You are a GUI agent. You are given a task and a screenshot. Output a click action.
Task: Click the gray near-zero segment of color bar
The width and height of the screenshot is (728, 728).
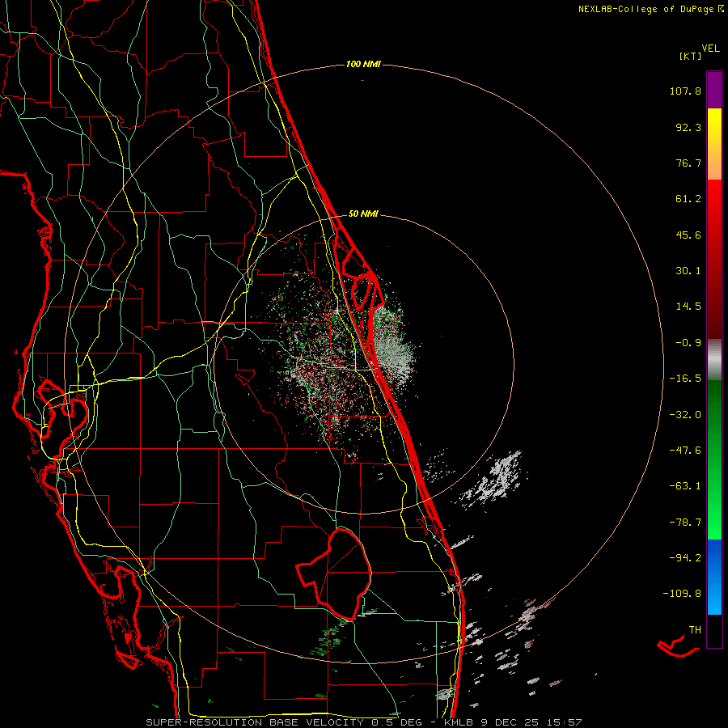click(x=714, y=360)
